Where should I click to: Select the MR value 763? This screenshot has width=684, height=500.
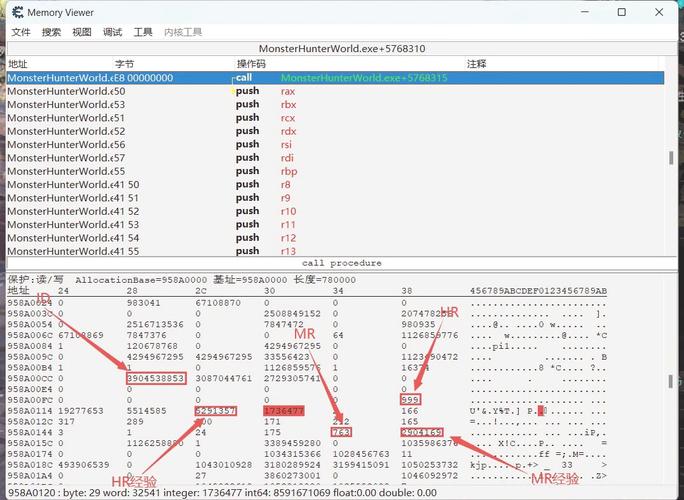point(341,432)
